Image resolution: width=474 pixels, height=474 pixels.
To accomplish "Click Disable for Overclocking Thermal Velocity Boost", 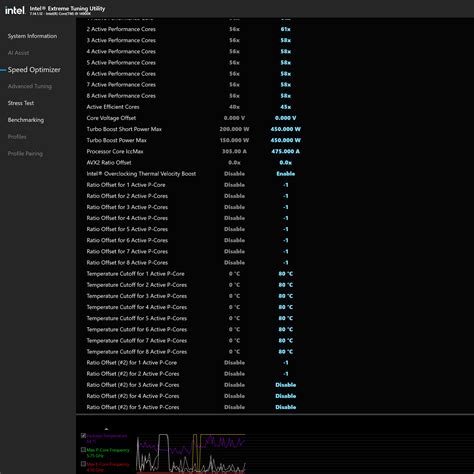I will coord(234,174).
